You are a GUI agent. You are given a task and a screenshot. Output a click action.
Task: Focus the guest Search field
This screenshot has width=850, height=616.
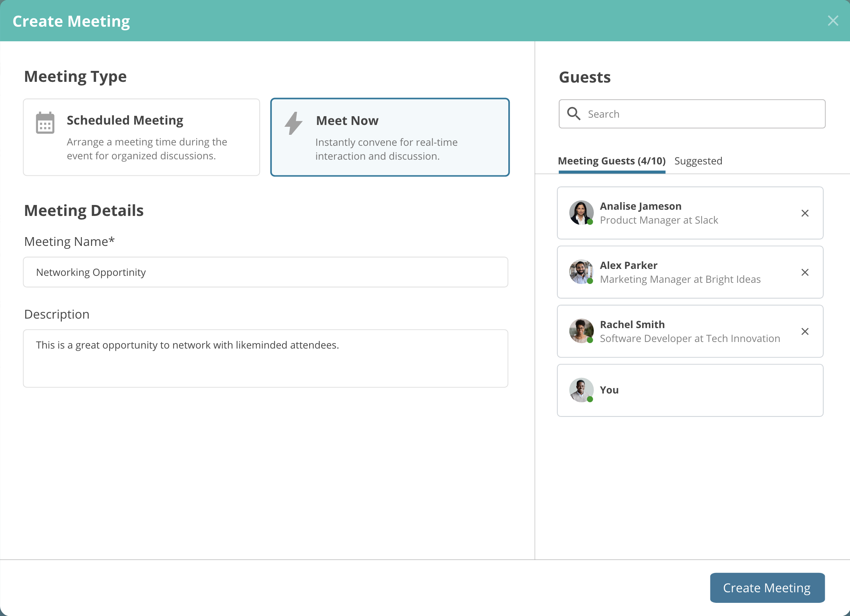point(692,114)
